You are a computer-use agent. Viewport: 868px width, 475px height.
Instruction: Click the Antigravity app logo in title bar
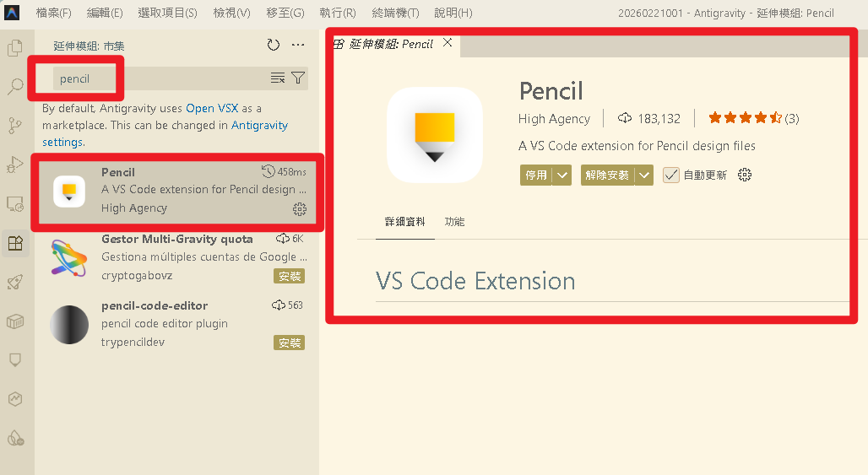tap(12, 12)
